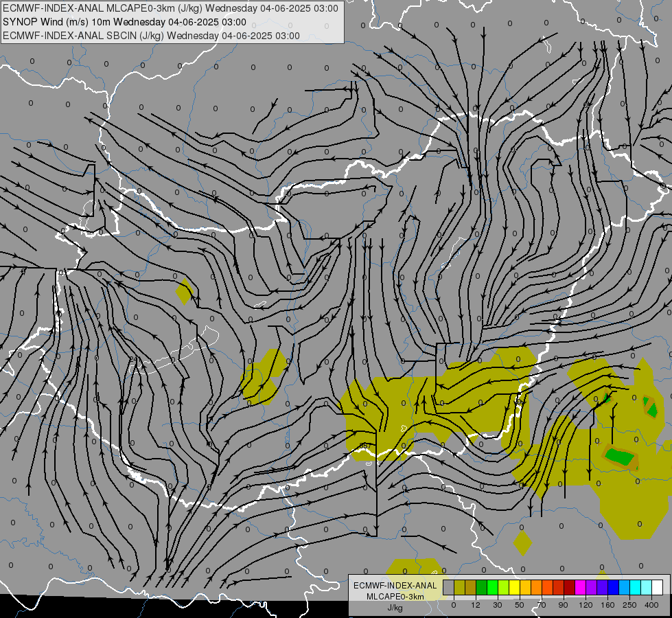Click the legend's 12 tick label

coord(475,605)
